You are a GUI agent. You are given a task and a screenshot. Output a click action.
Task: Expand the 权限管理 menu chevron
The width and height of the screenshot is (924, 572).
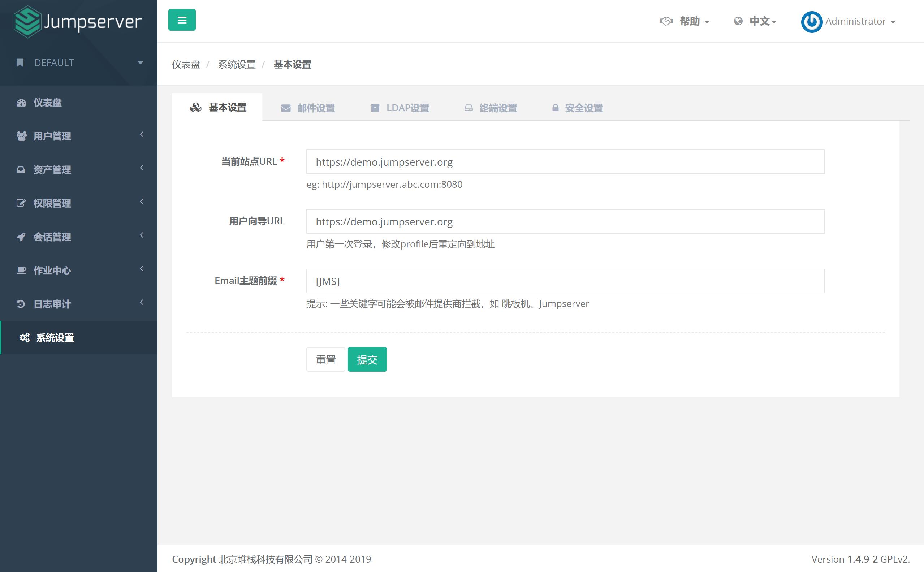[142, 201]
